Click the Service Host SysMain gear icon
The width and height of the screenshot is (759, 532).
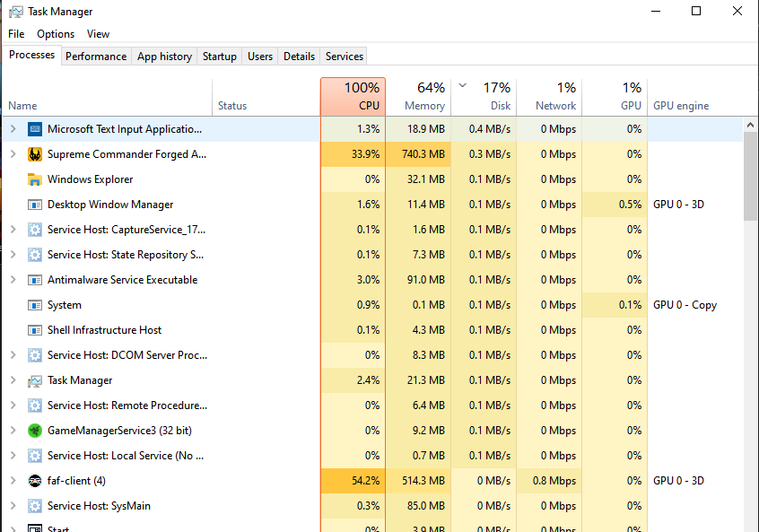pos(35,506)
